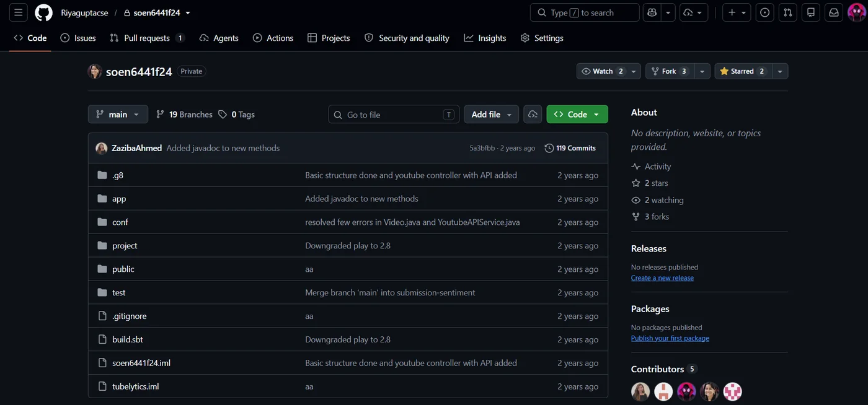Open commit hash 5a3bfbb

click(482, 148)
